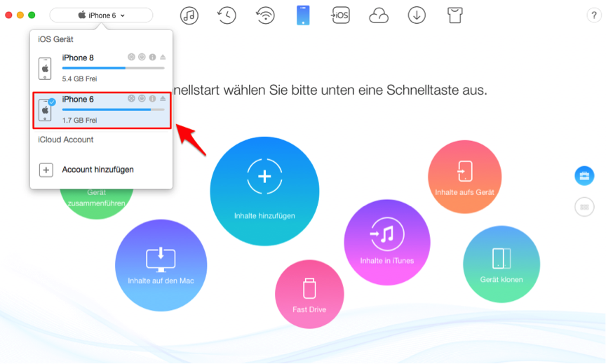Screen dimensions: 606x364
Task: Click the iPhone 6 power icon
Action: (x=142, y=99)
